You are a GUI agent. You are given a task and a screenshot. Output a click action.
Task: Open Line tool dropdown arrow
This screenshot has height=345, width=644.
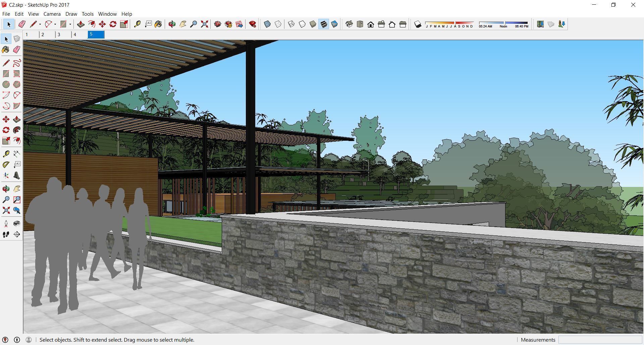pyautogui.click(x=40, y=24)
